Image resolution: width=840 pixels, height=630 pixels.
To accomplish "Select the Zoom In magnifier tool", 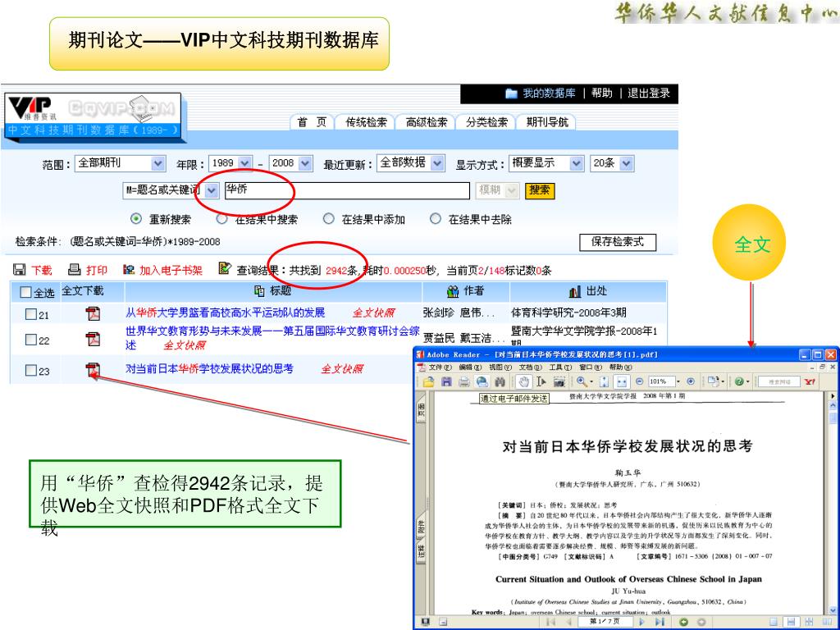I will (582, 381).
